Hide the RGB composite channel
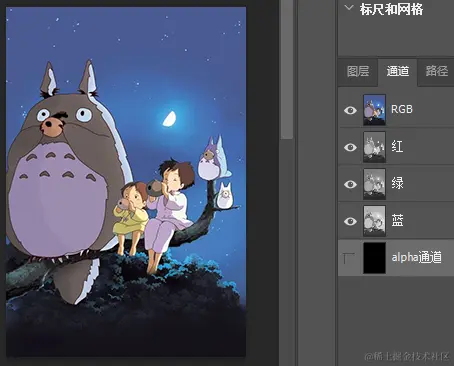This screenshot has height=366, width=454. (350, 110)
